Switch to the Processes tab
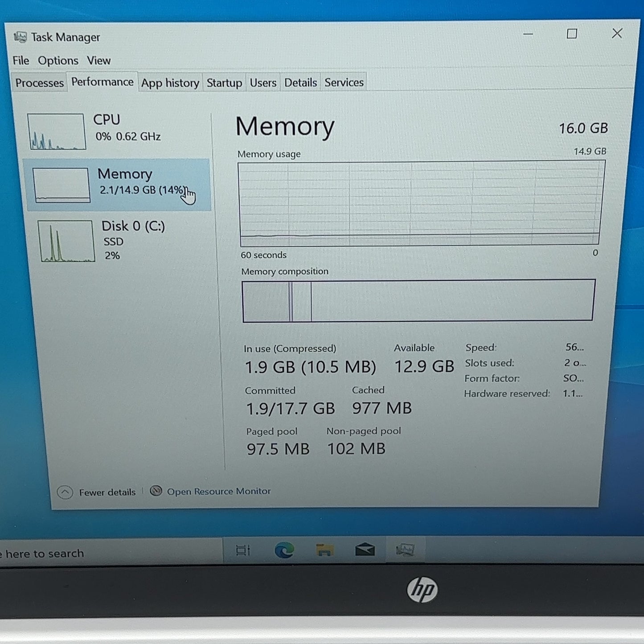644x644 pixels. coord(39,83)
